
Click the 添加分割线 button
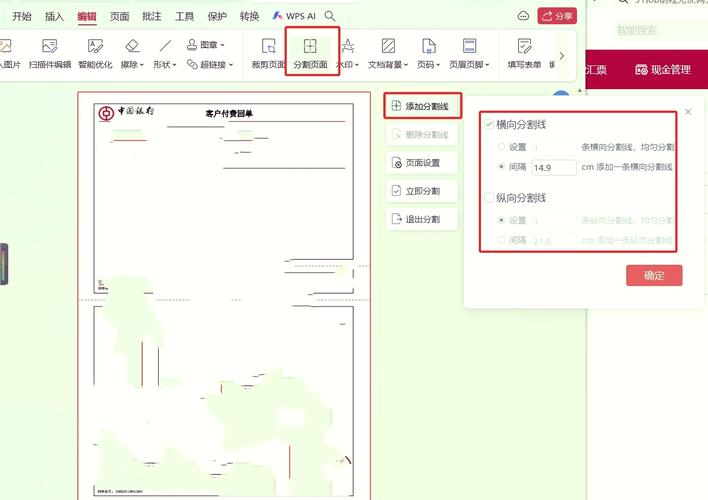coord(422,106)
